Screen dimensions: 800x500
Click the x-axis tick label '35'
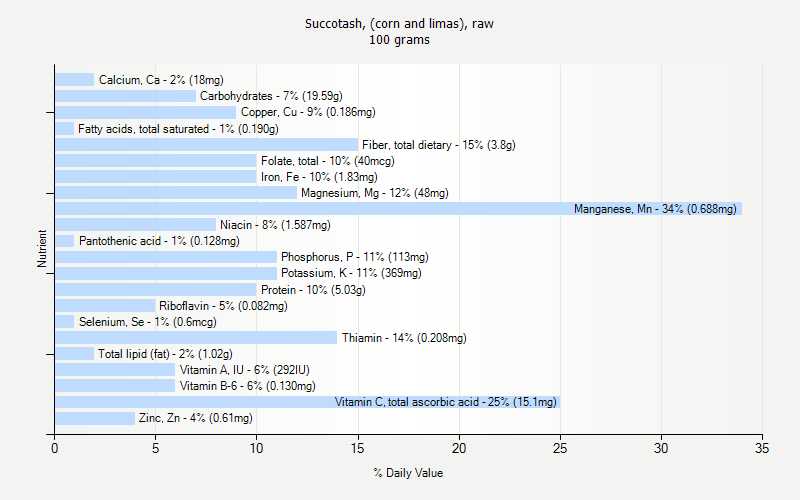[762, 448]
